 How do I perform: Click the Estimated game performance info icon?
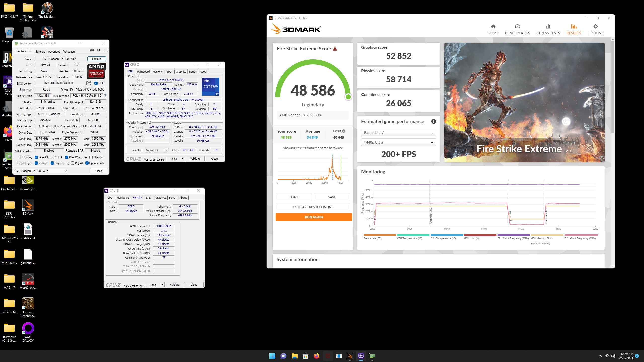tap(433, 122)
